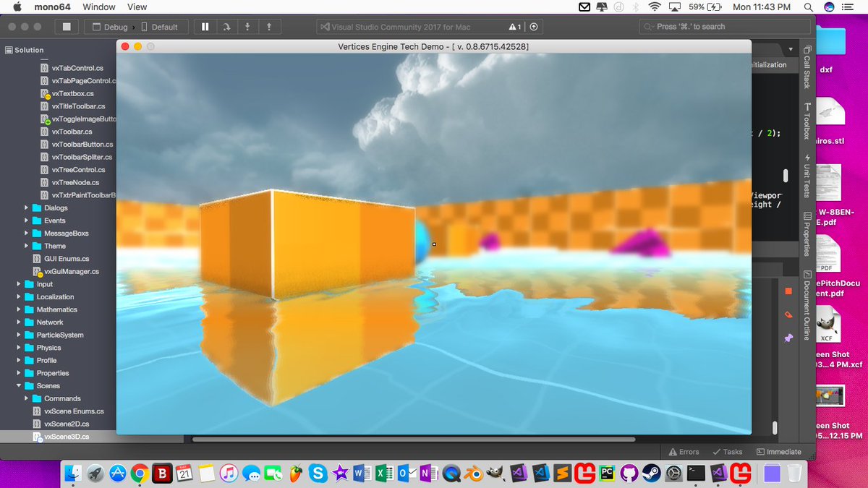
Task: Pause execution in Visual Studio toolbar
Action: pos(205,27)
